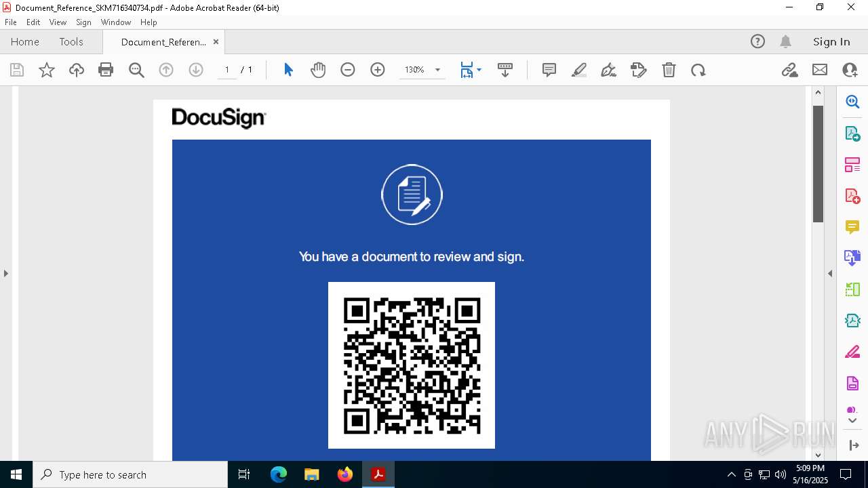Zoom in with the plus button
This screenshot has height=488, width=868.
(378, 70)
